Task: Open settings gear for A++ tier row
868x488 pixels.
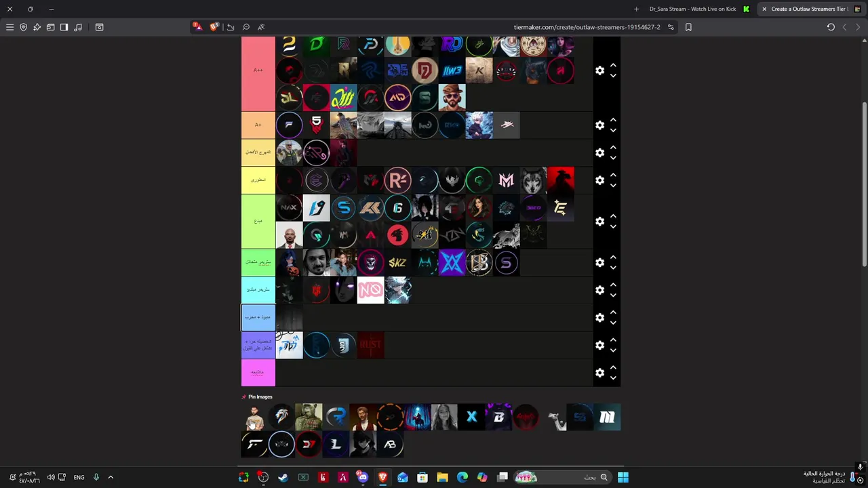Action: [x=599, y=70]
